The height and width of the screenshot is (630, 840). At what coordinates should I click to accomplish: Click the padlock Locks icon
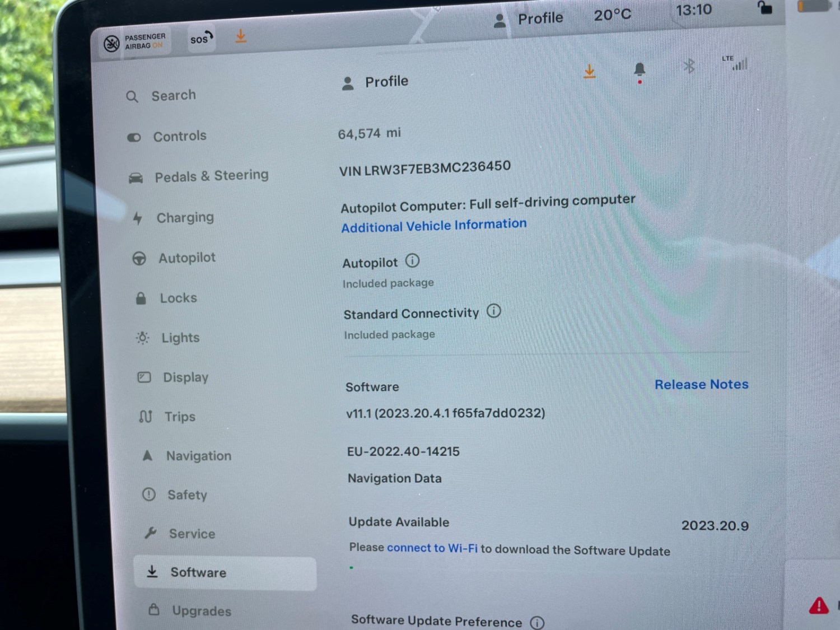(x=141, y=298)
